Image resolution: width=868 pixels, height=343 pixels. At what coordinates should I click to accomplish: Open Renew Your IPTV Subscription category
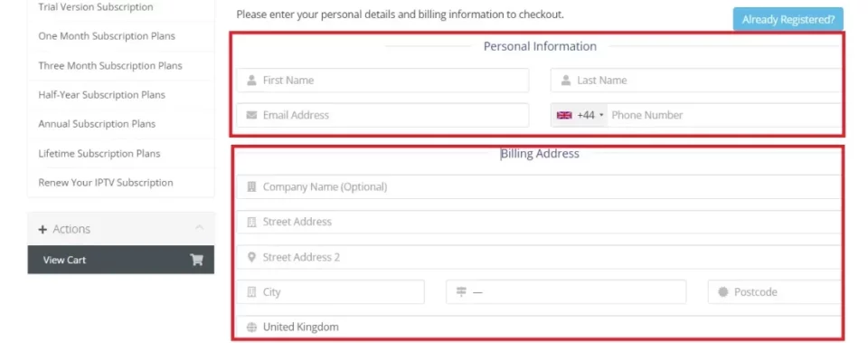(106, 183)
